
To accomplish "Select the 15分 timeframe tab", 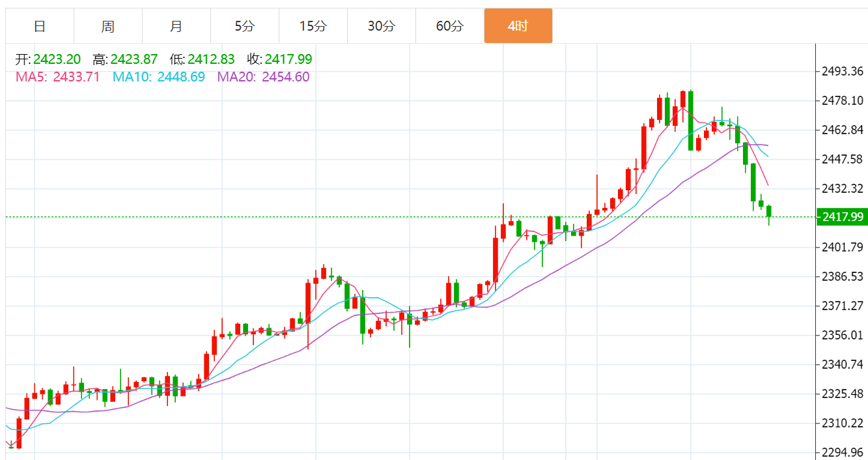I will 313,26.
